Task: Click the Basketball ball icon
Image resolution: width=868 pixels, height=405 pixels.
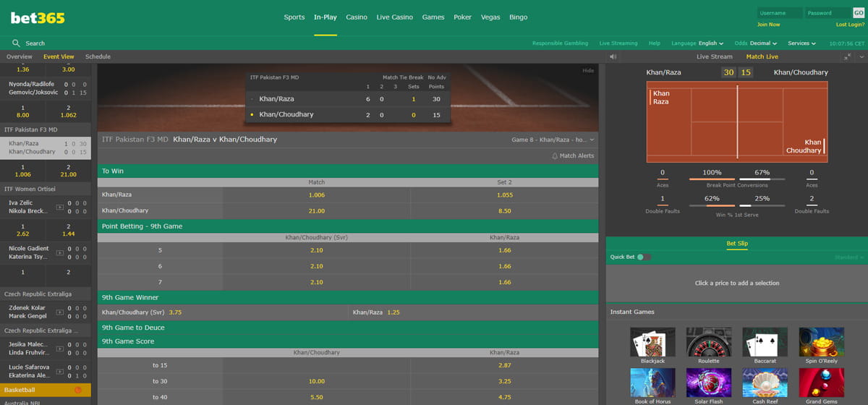Action: click(78, 390)
